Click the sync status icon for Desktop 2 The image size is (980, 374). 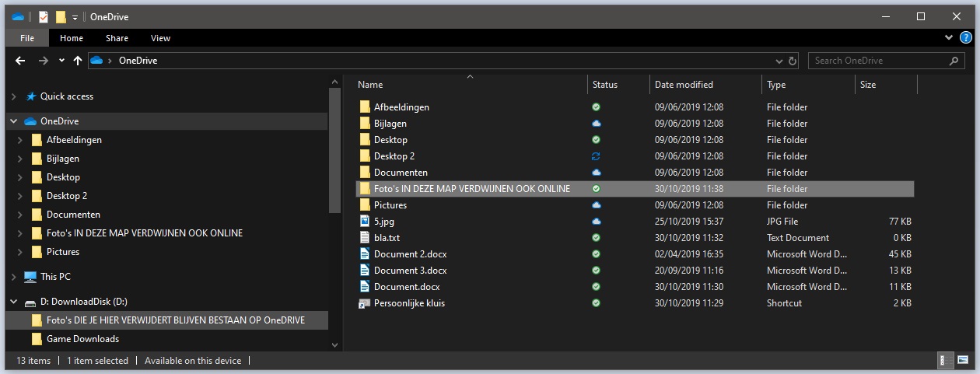coord(596,156)
